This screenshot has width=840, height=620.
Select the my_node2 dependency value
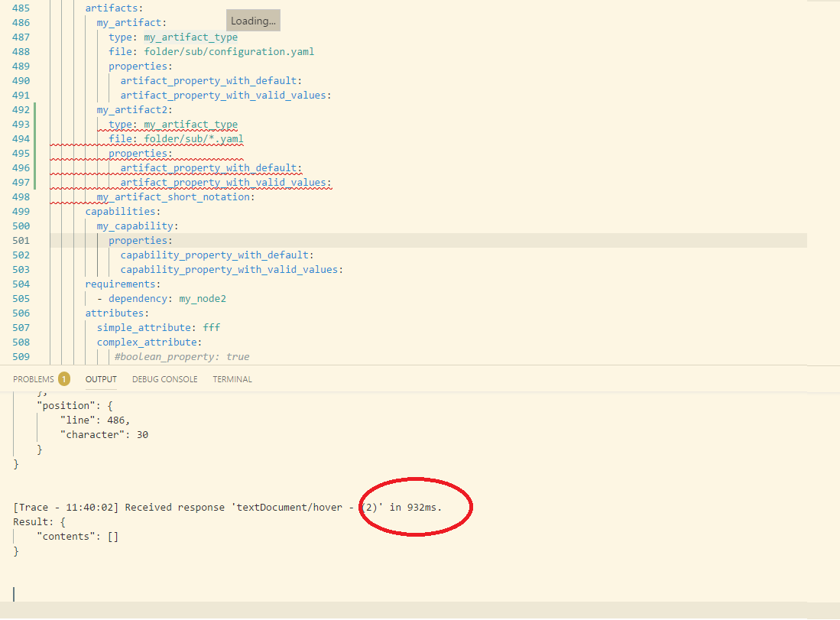[x=202, y=298]
